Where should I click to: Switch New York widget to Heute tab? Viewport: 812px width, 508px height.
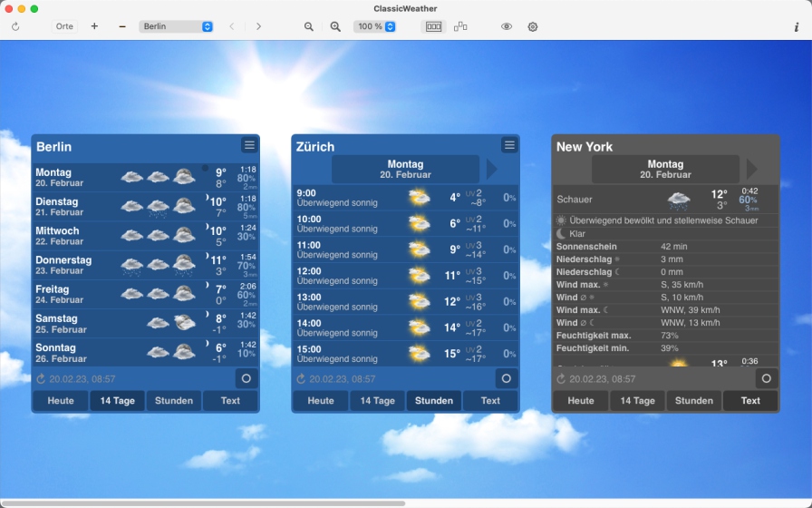(x=581, y=401)
